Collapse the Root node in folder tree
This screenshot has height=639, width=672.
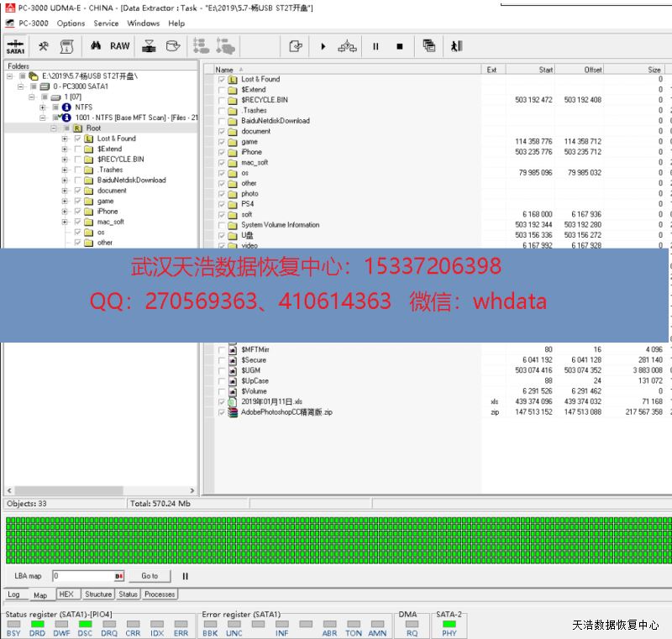pyautogui.click(x=54, y=128)
